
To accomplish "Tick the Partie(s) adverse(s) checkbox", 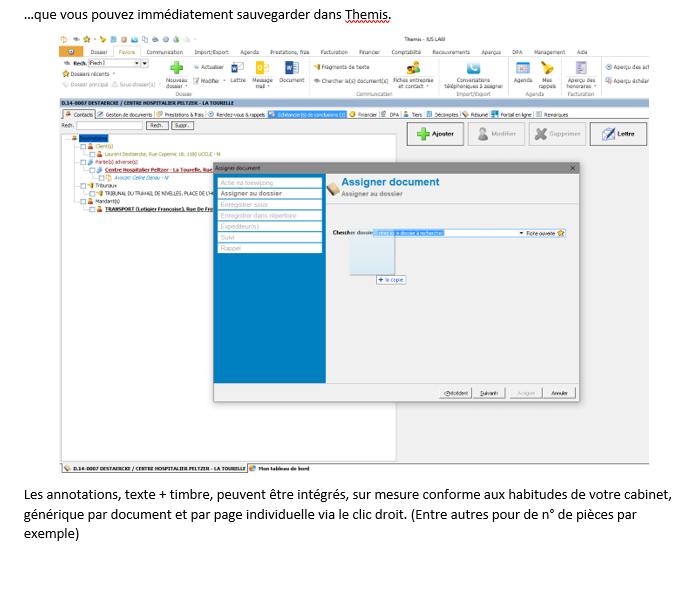I will tap(83, 162).
